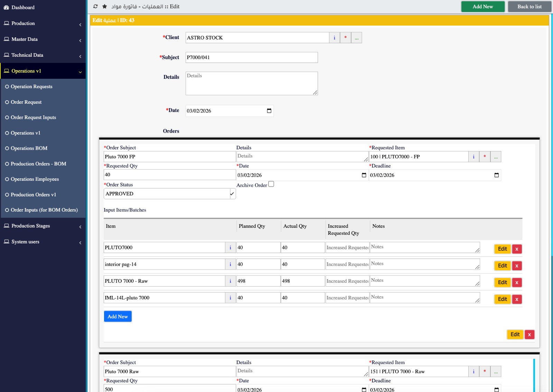Click the info icon beside Client field

point(334,38)
